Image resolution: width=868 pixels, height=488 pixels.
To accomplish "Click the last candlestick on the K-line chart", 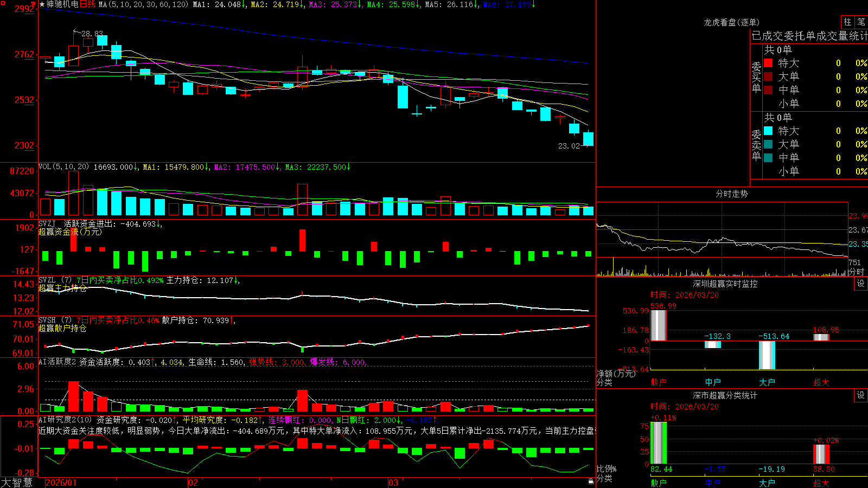I will [588, 138].
